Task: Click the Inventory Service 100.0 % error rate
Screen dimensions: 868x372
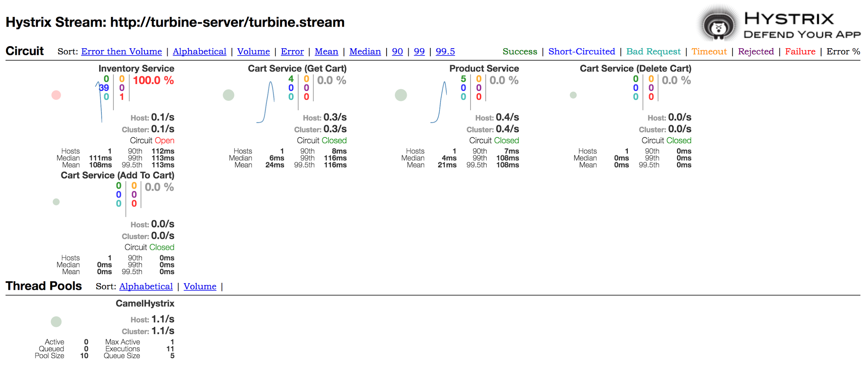Action: [x=153, y=81]
